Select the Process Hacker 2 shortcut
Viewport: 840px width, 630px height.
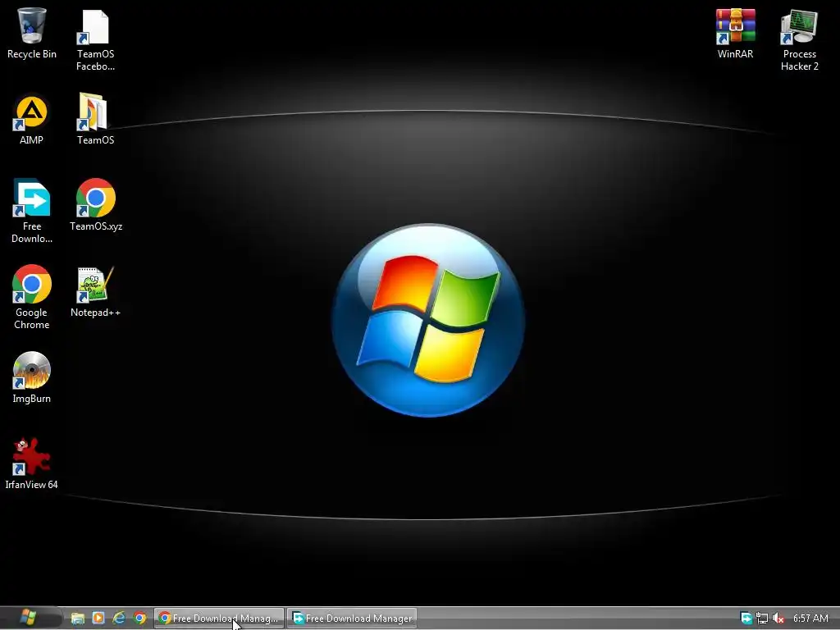click(799, 39)
